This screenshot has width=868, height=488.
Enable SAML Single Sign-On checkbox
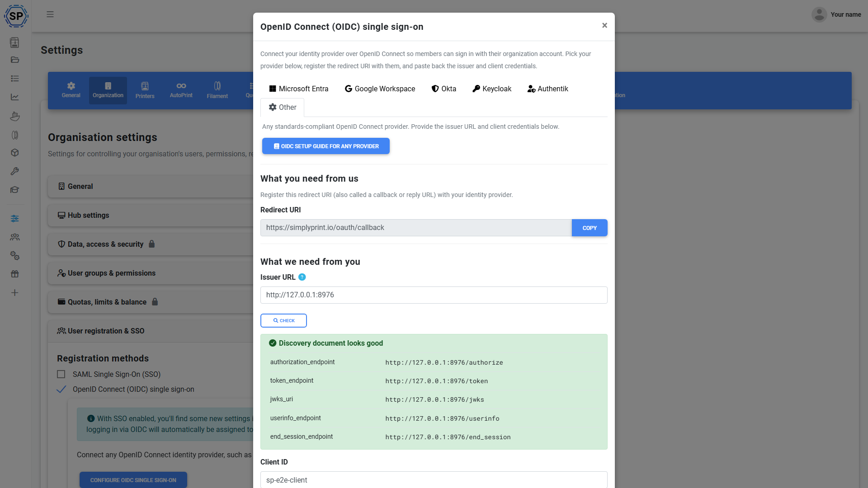click(x=61, y=374)
